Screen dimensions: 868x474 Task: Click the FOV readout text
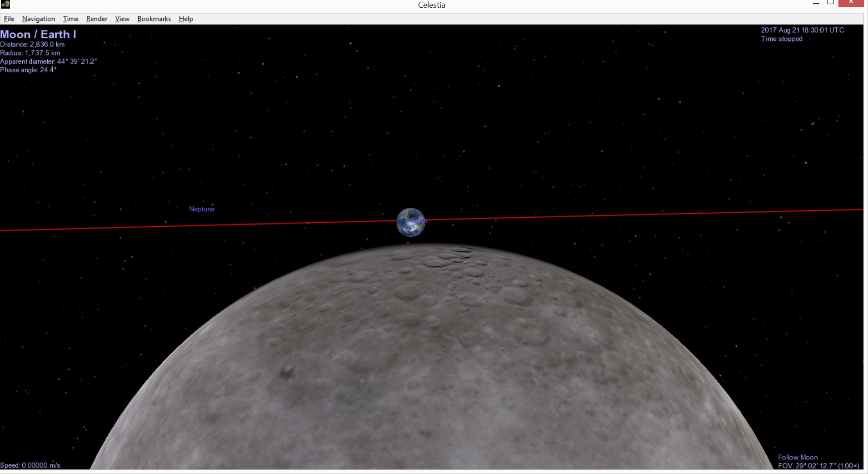[x=818, y=466]
